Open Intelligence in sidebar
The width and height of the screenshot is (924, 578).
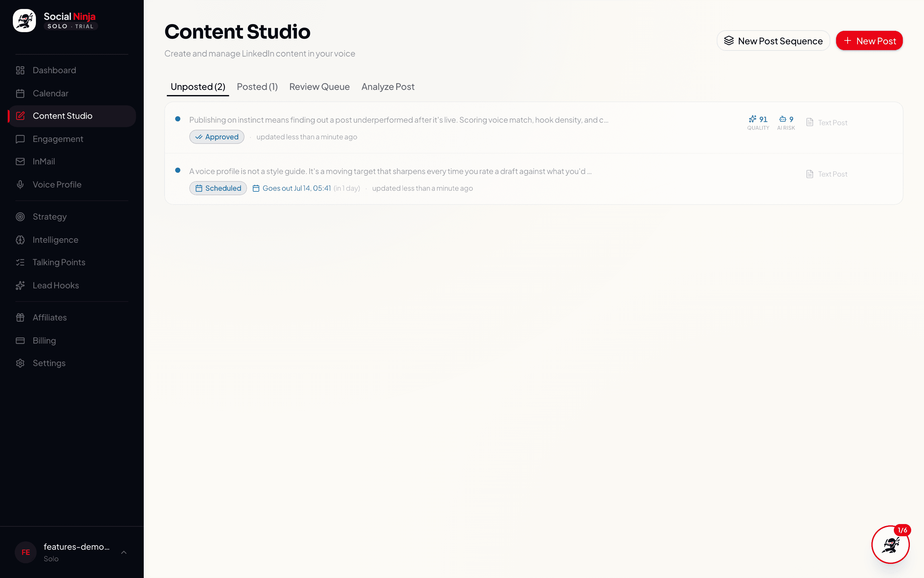72,240
